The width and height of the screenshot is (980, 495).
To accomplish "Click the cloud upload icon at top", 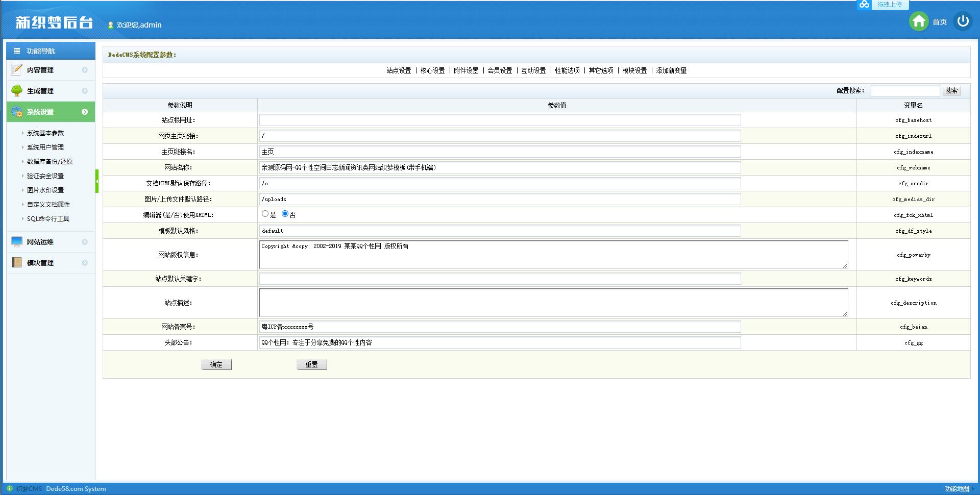I will 864,5.
